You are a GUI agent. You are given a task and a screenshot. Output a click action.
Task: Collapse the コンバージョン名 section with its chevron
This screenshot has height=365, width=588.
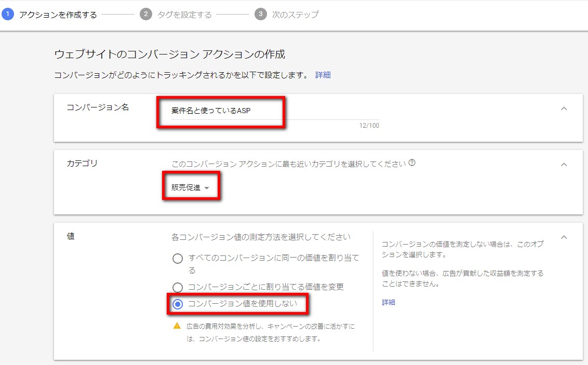coord(564,109)
